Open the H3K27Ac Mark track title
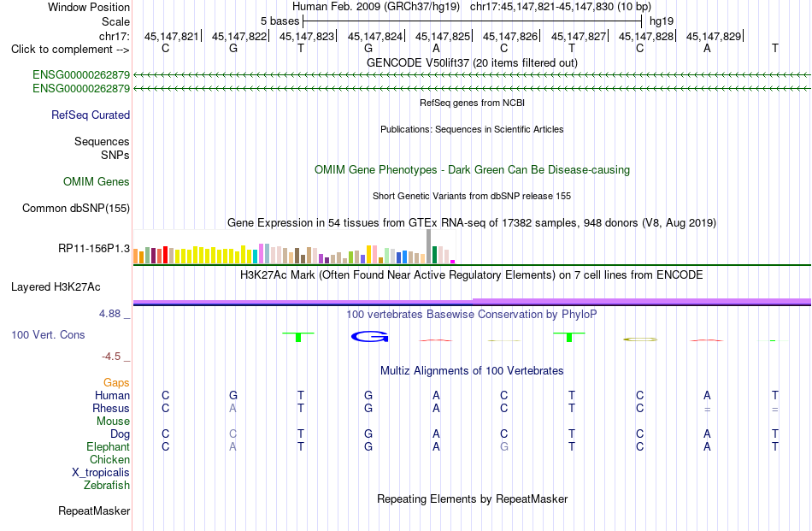812x531 pixels. (472, 275)
